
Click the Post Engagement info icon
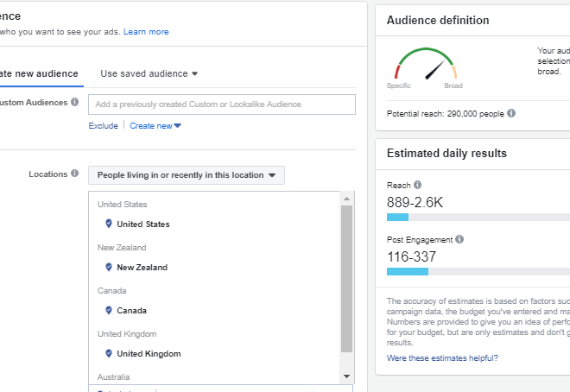click(x=459, y=239)
